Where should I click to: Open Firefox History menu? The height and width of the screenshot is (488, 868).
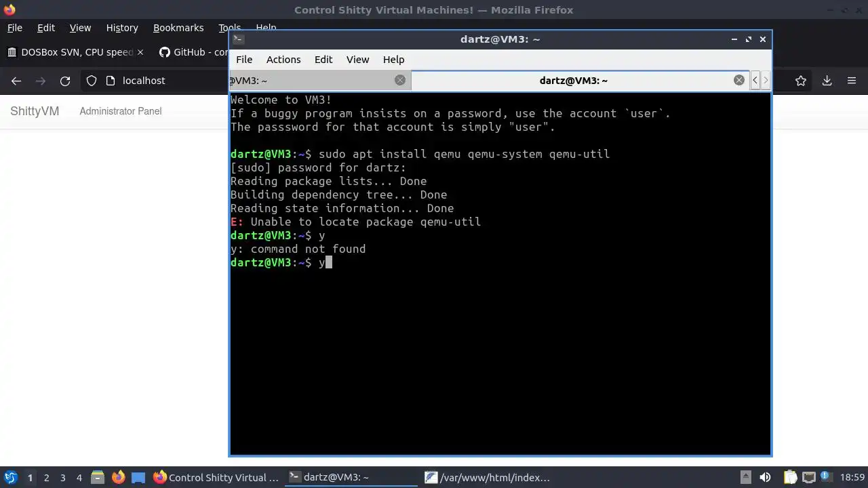[x=122, y=28]
